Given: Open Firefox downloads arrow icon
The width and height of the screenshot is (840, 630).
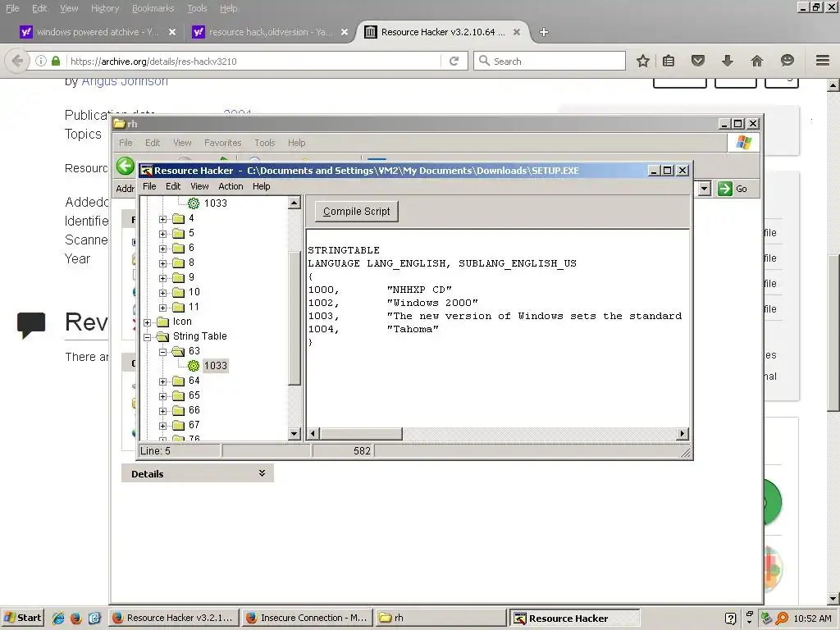Looking at the screenshot, I should point(727,61).
